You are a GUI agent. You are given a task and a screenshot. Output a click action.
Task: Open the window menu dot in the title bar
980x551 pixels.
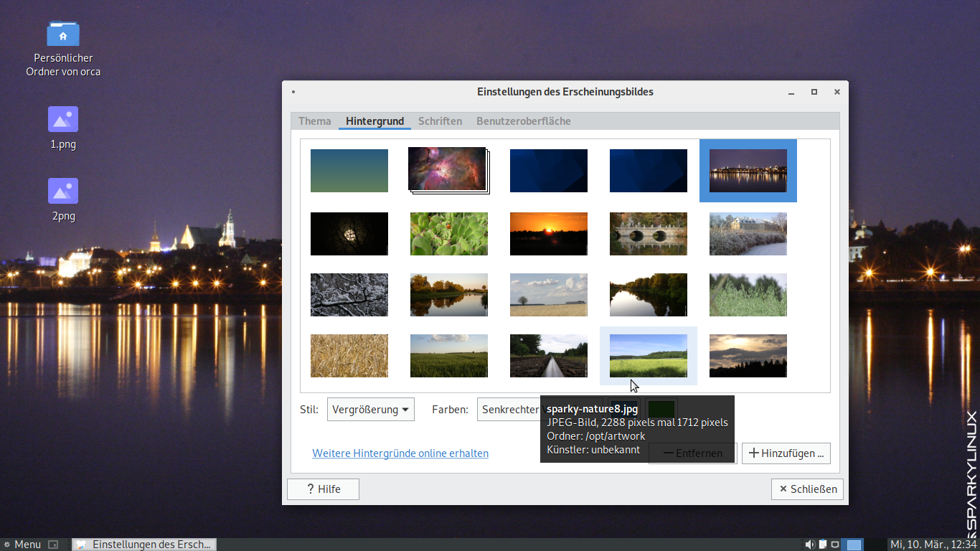coord(293,92)
